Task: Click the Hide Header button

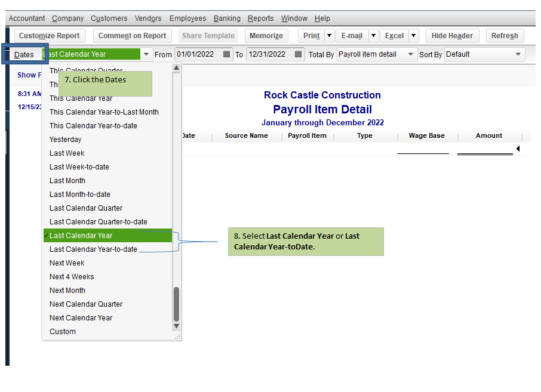Action: pyautogui.click(x=452, y=36)
